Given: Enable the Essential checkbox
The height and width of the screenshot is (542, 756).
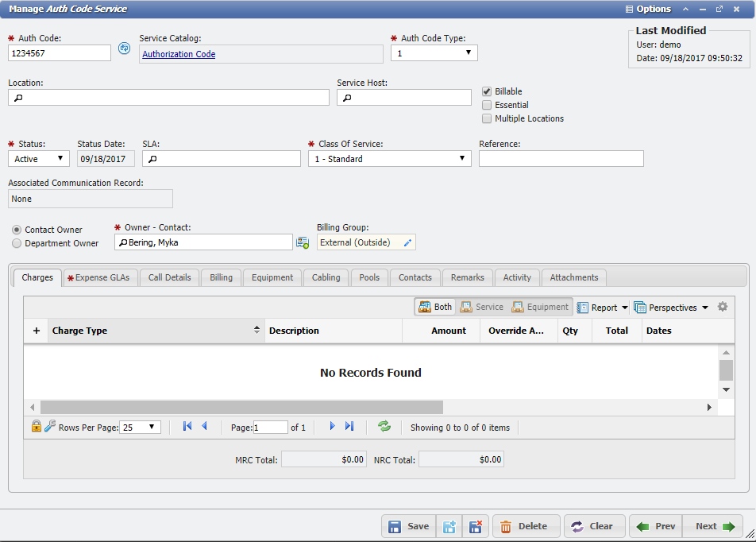Looking at the screenshot, I should (488, 105).
